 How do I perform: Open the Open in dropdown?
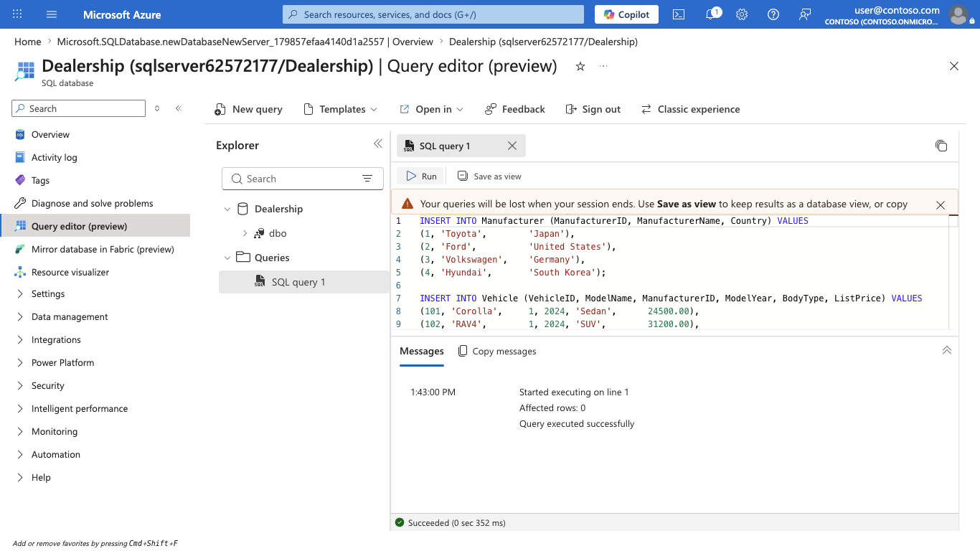click(x=431, y=109)
